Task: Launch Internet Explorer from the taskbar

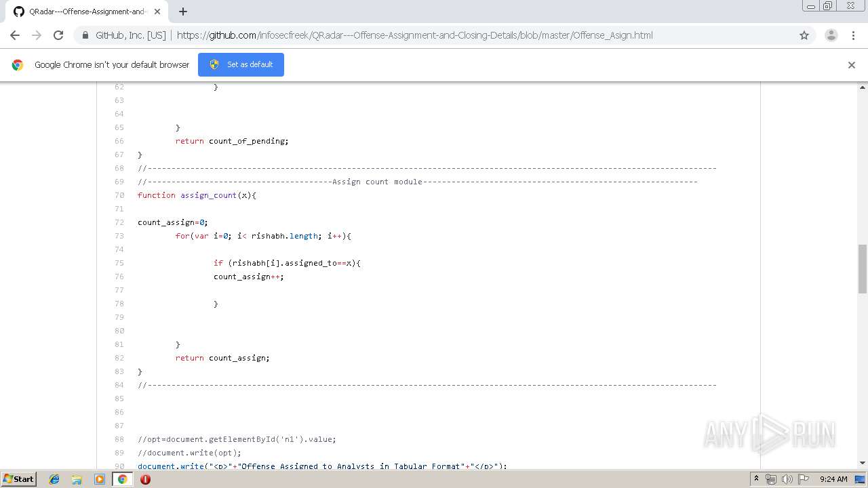Action: pos(54,479)
